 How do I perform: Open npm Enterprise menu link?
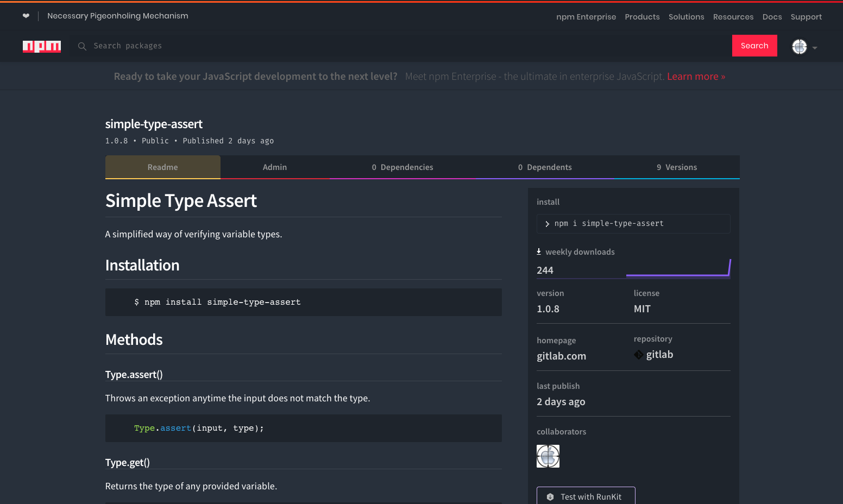click(x=586, y=17)
